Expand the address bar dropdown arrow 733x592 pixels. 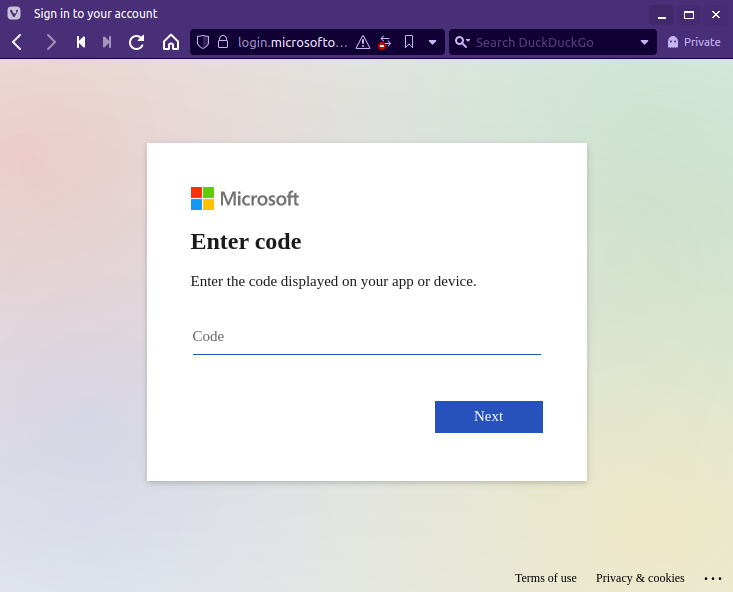[432, 43]
